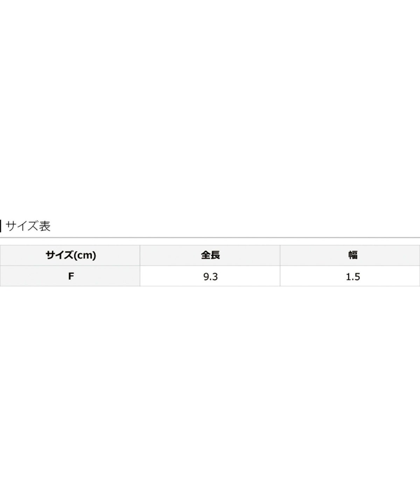Click border between サイズ(cm) and 全長 headers

140,255
